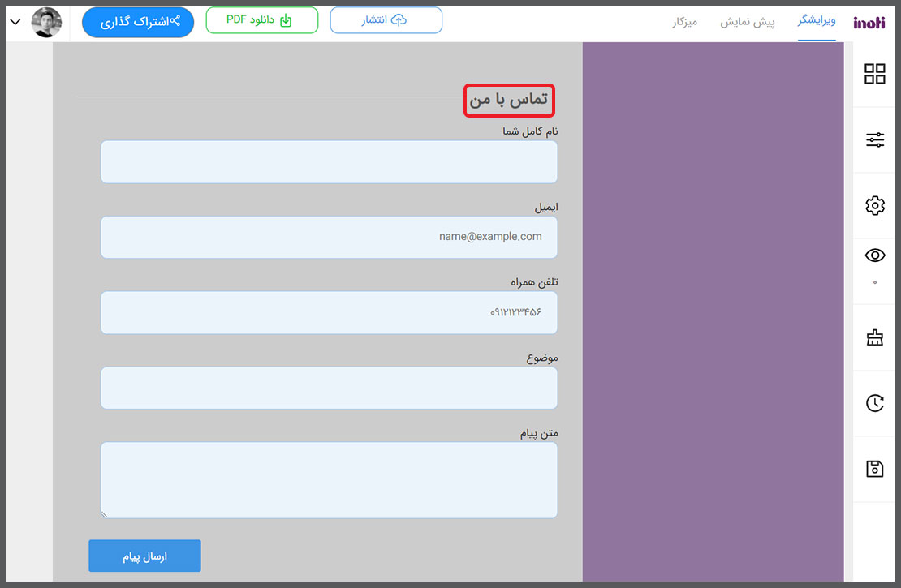Open the history clock icon

pos(874,403)
